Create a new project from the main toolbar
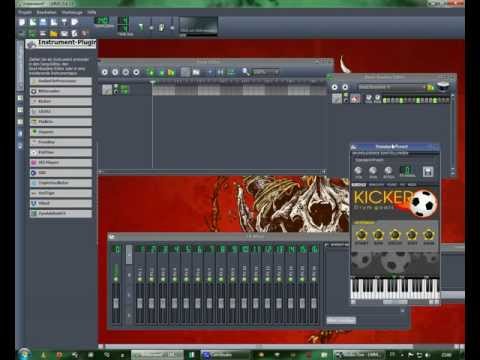 tap(22, 22)
